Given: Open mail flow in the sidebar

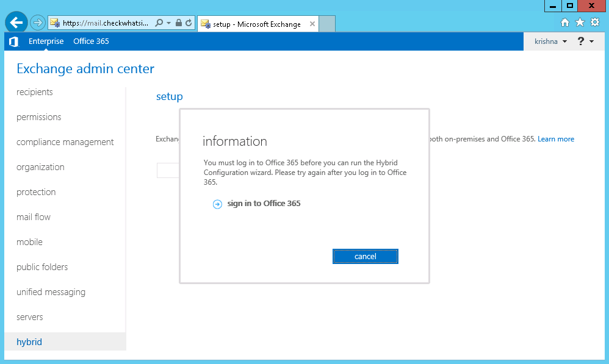Looking at the screenshot, I should 34,217.
